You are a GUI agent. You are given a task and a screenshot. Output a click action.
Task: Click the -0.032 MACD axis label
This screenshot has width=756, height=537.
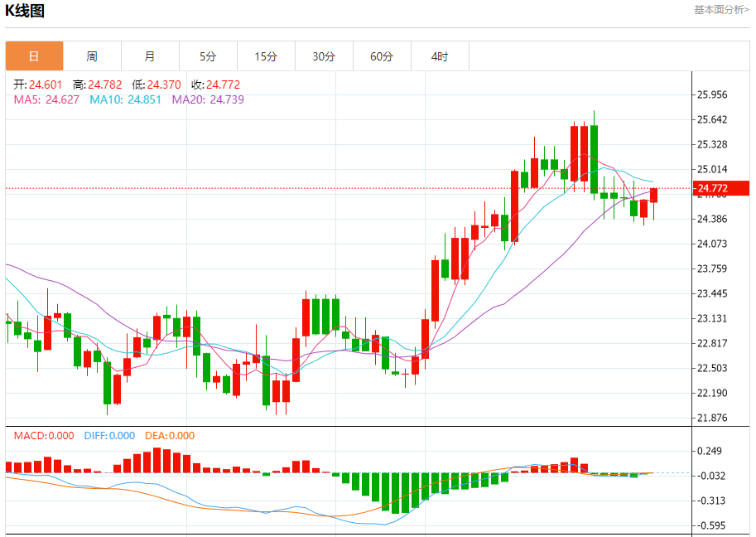(x=710, y=476)
